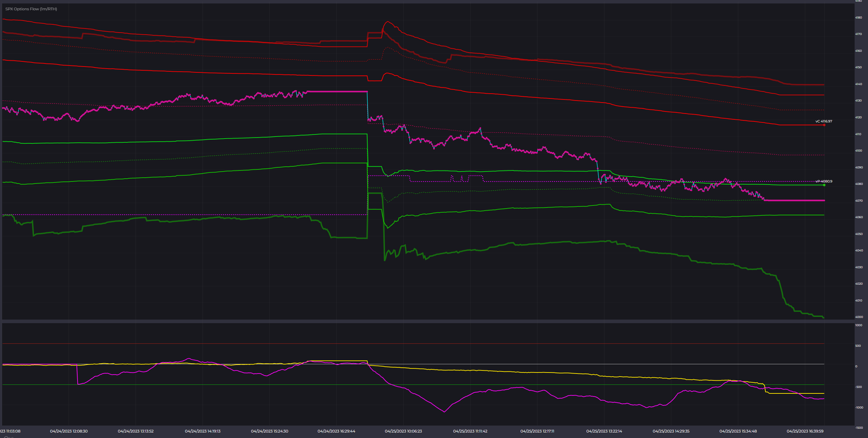Screen dimensions: 868x438
Task: Click the 04/25/2023 10:06:23 time axis label
Action: point(403,431)
